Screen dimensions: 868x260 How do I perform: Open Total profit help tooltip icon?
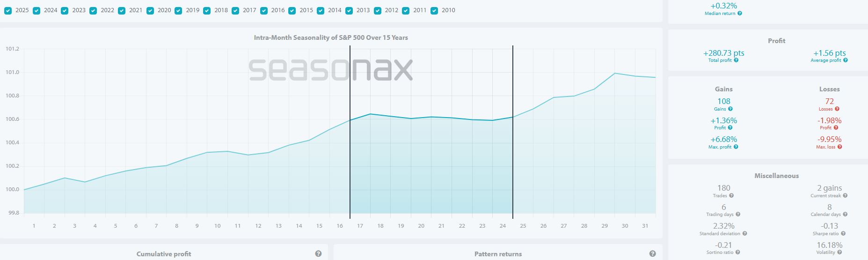[736, 60]
